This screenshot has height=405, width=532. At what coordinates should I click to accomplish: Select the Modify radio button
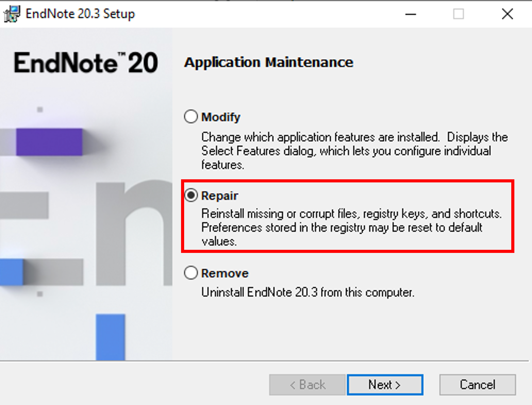point(191,117)
